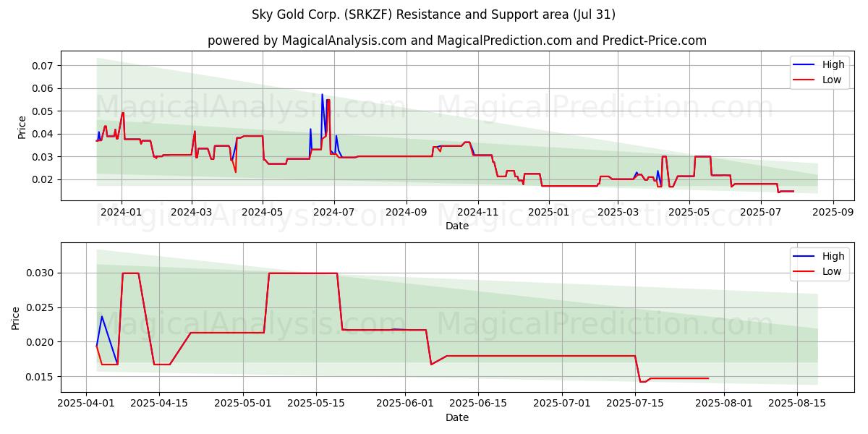Click the 2025-07-15 date tick label
Screen dimensions: 868x434
(x=634, y=404)
